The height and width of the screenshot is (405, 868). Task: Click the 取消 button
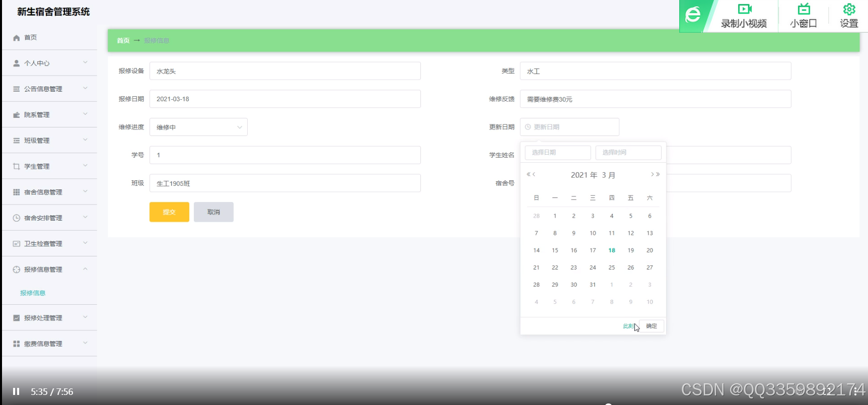pyautogui.click(x=213, y=212)
